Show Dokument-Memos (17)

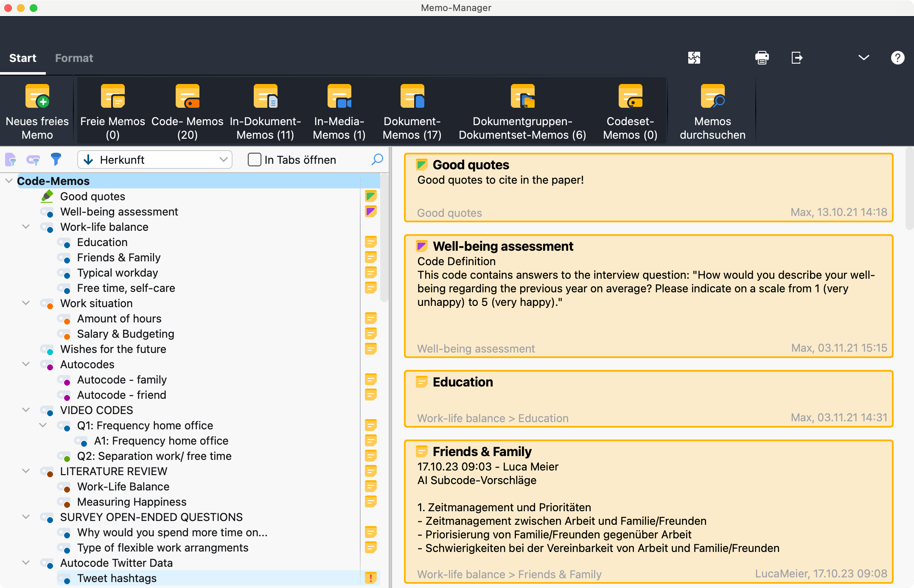click(x=412, y=112)
